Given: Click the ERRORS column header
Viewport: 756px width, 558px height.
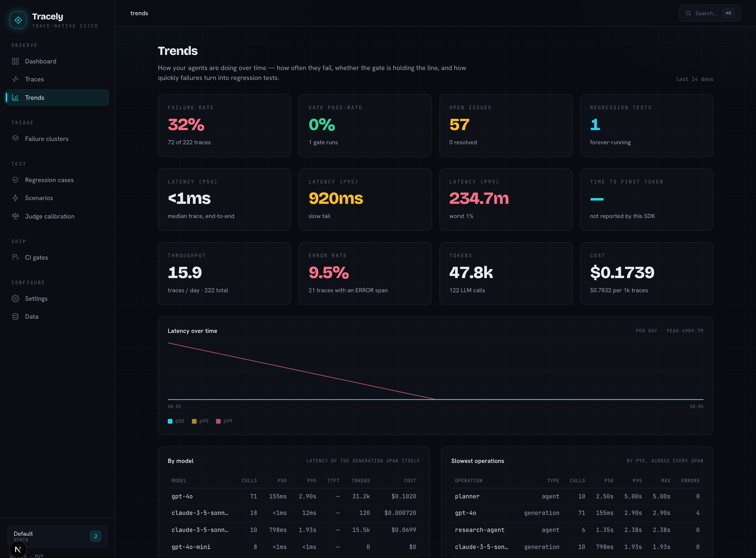Looking at the screenshot, I should point(690,481).
